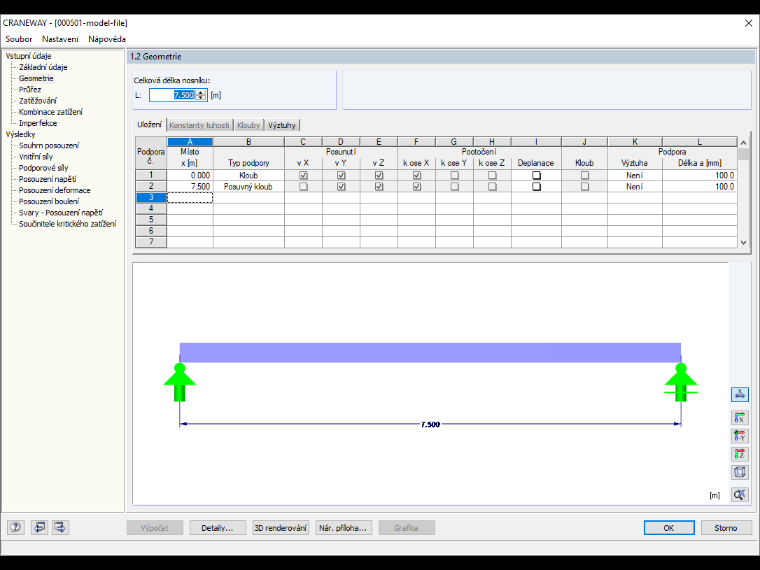Enable Kloub checkbox for support 2

tap(585, 187)
